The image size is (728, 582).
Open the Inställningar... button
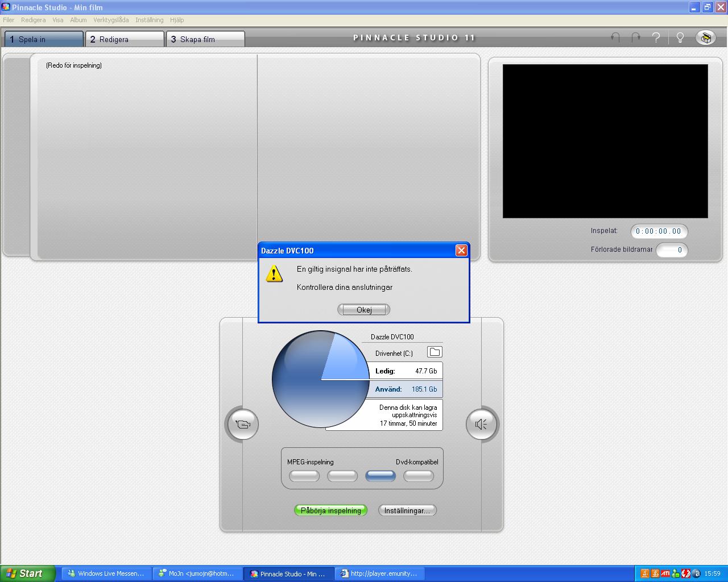click(x=407, y=510)
